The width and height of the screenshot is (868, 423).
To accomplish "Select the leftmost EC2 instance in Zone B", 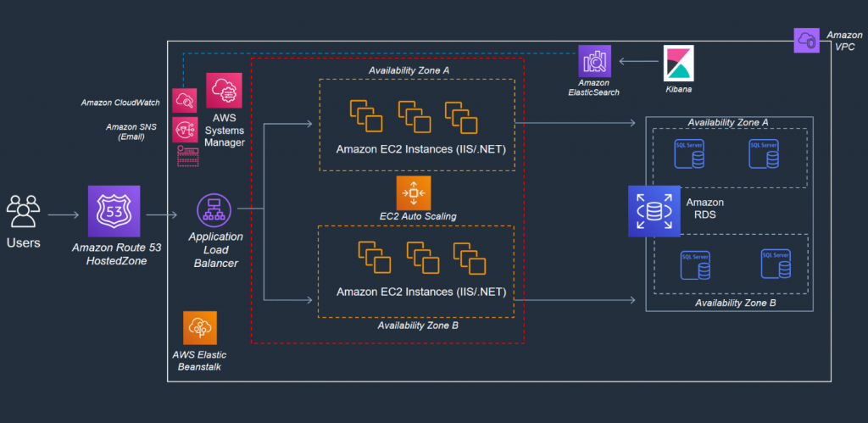I will point(374,258).
